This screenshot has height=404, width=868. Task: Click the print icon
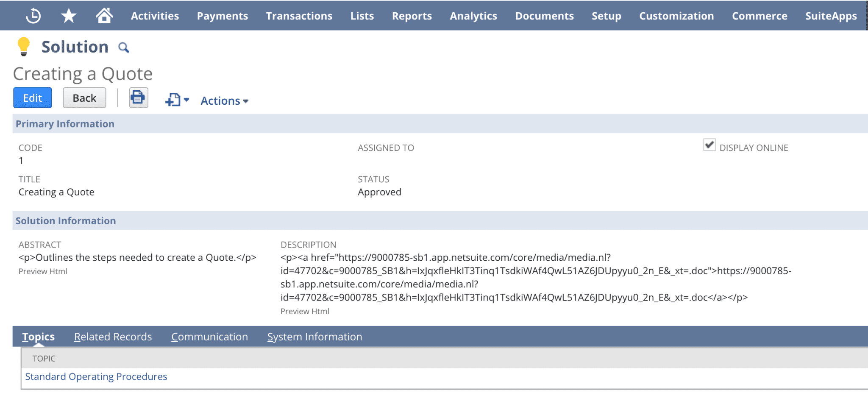tap(138, 98)
